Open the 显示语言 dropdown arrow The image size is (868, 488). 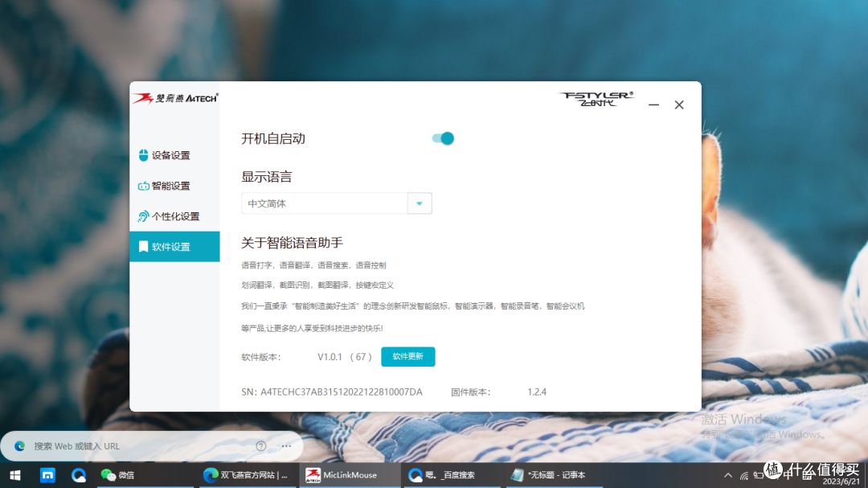click(420, 203)
